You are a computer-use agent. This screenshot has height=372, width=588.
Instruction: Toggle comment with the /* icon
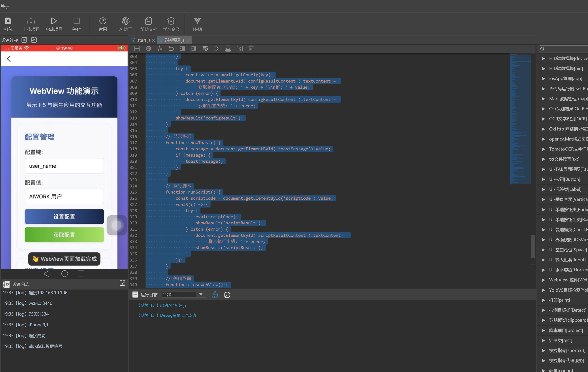pos(160,49)
